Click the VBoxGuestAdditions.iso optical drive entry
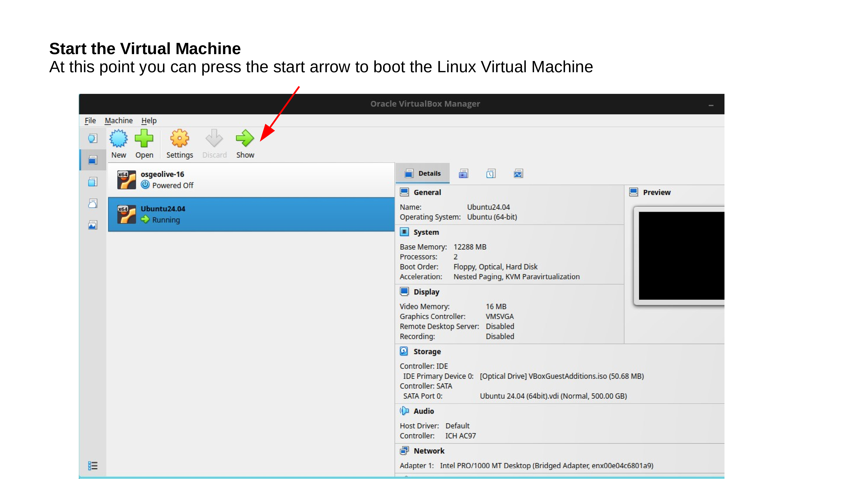The width and height of the screenshot is (868, 488). 562,376
